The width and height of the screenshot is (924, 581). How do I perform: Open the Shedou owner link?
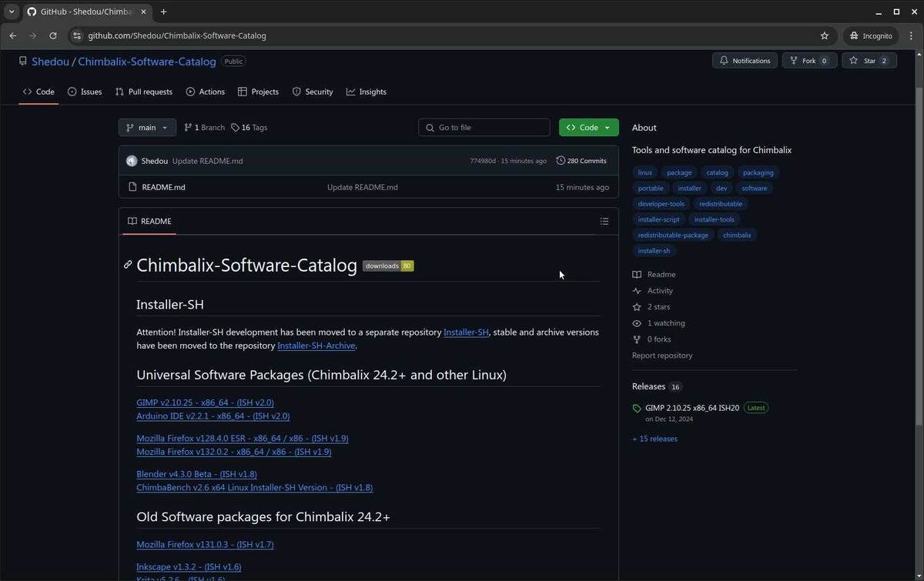click(x=50, y=62)
